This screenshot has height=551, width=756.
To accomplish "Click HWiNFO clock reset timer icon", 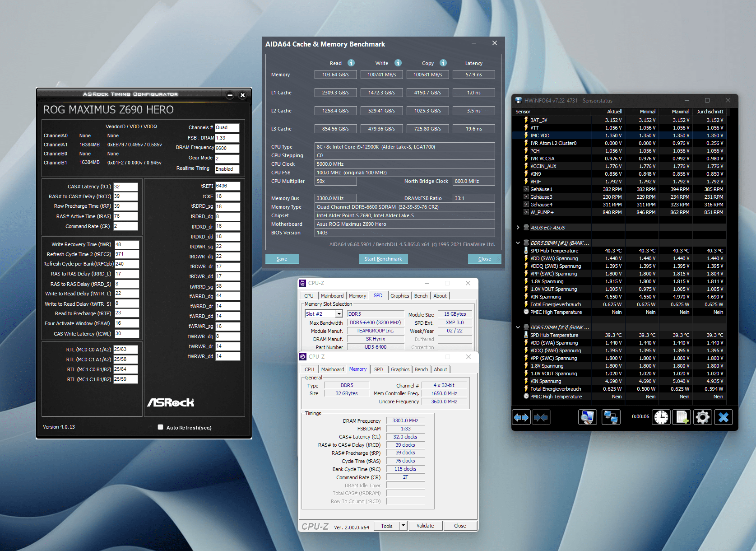I will tap(661, 417).
